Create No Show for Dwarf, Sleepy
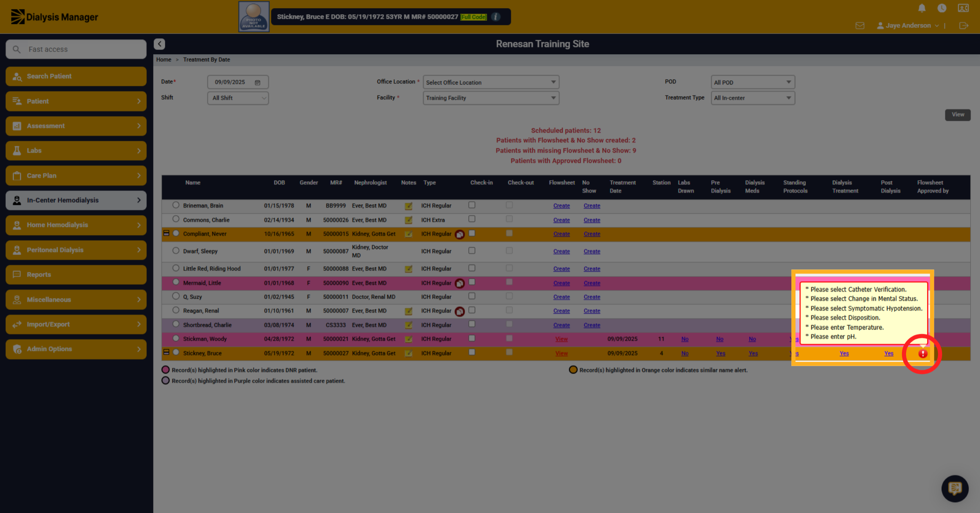The image size is (980, 513). pyautogui.click(x=592, y=252)
